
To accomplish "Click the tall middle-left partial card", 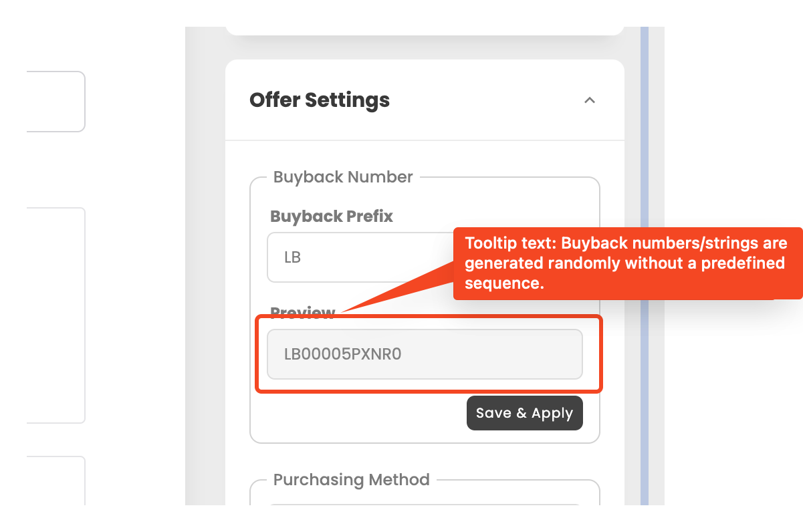I will coord(56,315).
